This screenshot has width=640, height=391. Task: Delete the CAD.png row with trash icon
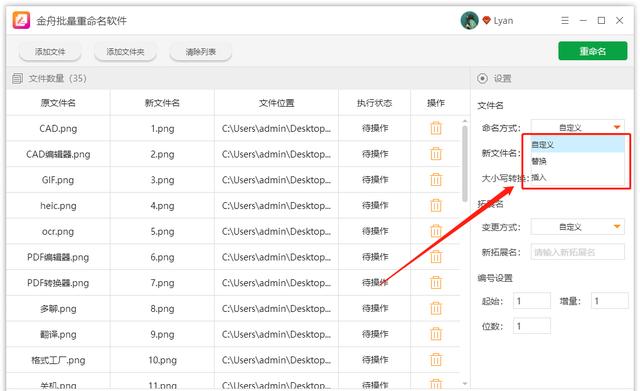point(436,128)
